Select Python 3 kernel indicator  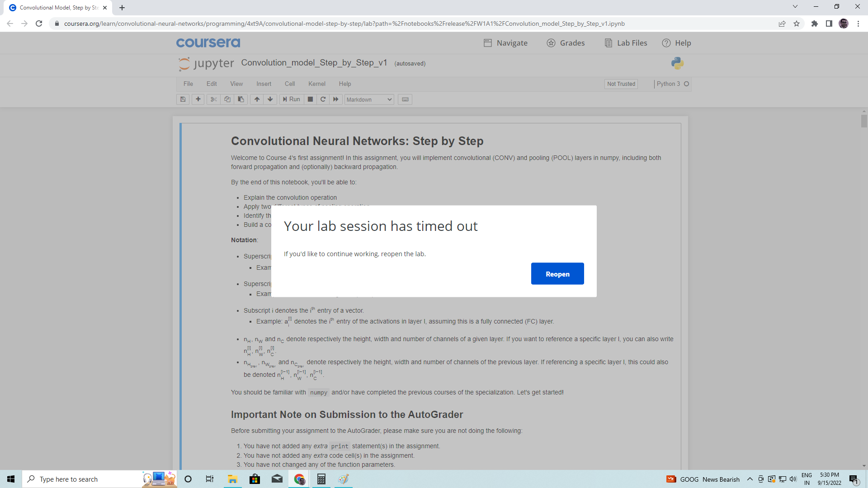669,84
